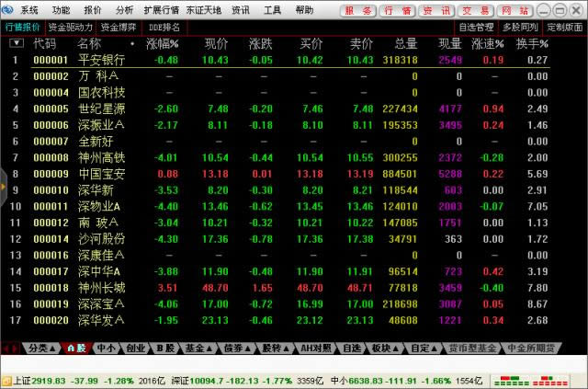
Task: Switch to the DDE排名 tab
Action: click(164, 27)
